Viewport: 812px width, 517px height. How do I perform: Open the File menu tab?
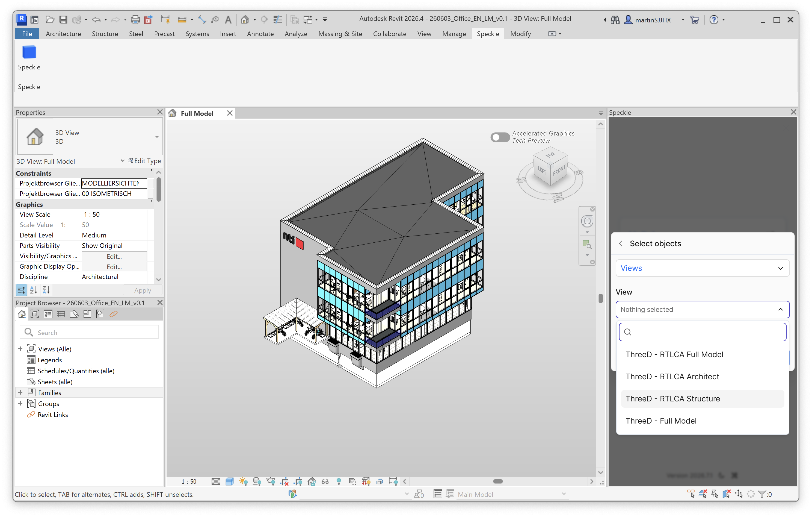tap(27, 34)
